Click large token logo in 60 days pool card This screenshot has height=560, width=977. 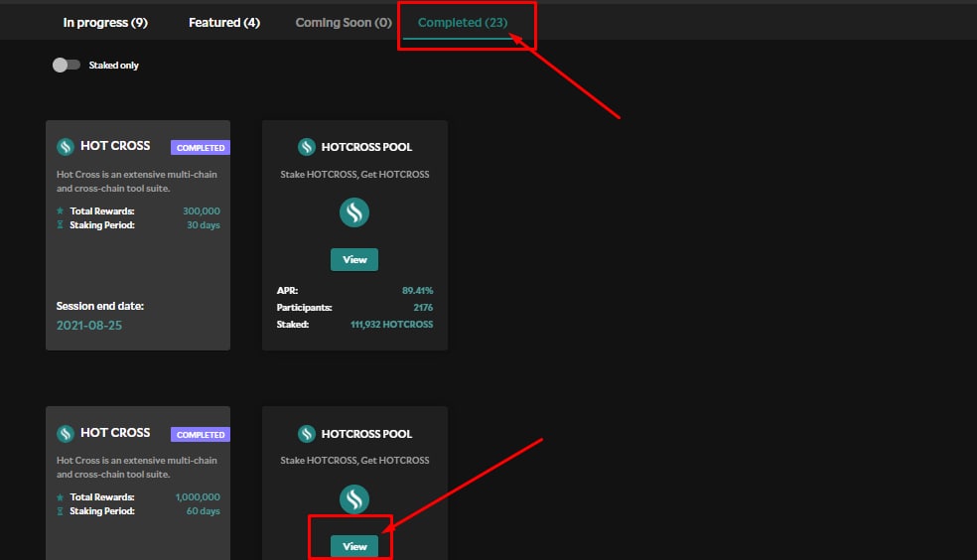coord(354,499)
